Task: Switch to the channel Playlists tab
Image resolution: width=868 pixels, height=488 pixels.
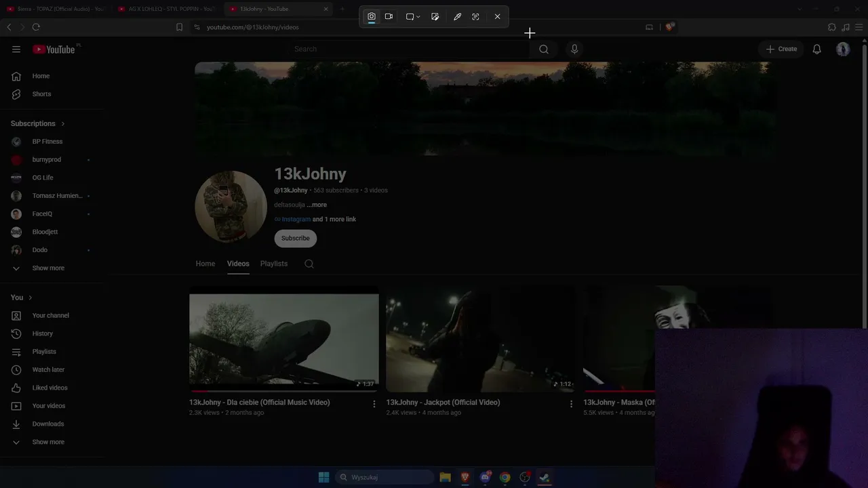Action: 274,264
